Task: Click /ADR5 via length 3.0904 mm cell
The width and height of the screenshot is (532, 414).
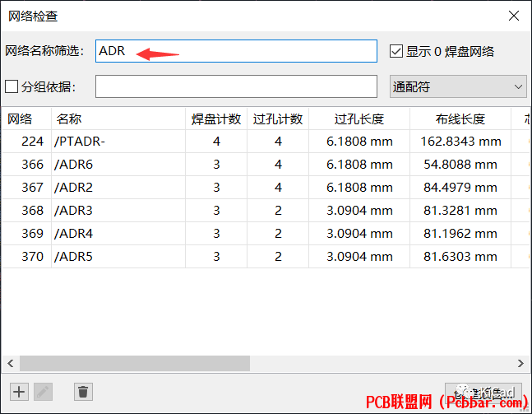Action: pos(359,257)
